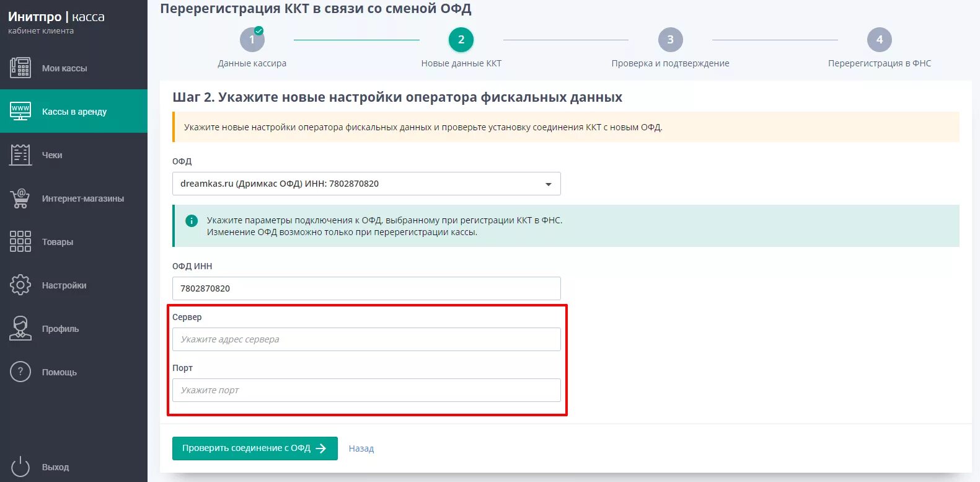Focus the ОФД ИНН field with 7802870820
The width and height of the screenshot is (980, 482).
click(366, 288)
